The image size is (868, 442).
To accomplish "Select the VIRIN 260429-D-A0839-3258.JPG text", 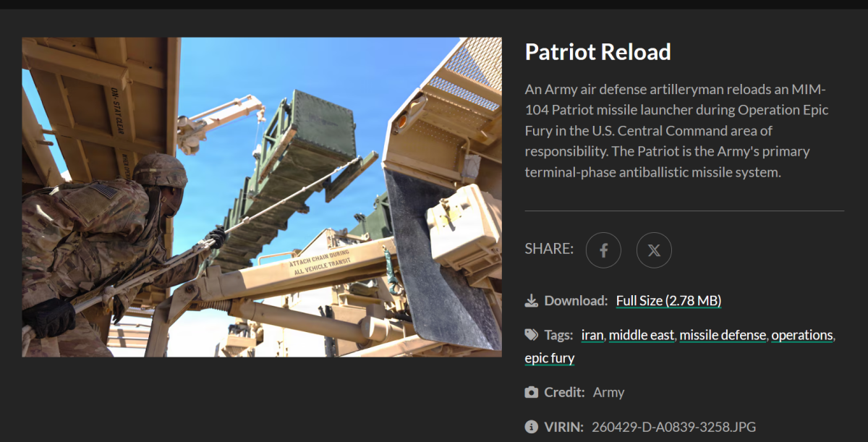I will 673,427.
